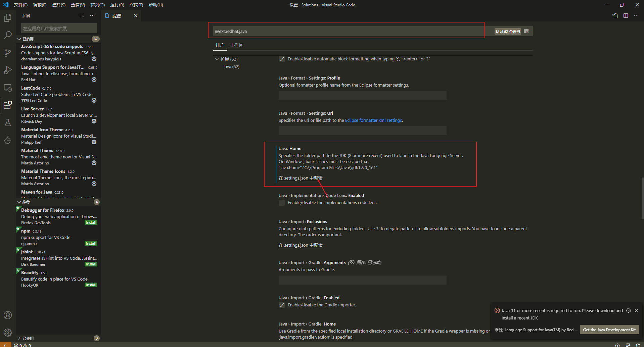
Task: Click the feedback icon in the status bar
Action: point(628,345)
